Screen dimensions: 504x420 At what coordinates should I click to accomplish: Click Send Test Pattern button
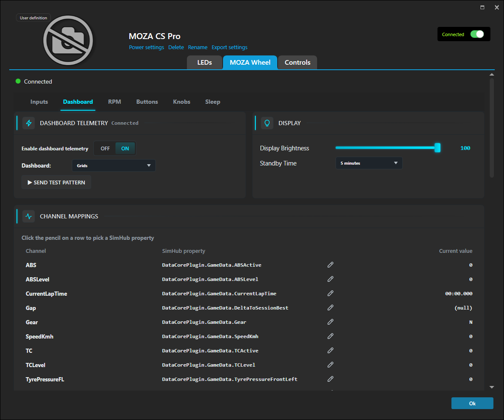tap(56, 182)
